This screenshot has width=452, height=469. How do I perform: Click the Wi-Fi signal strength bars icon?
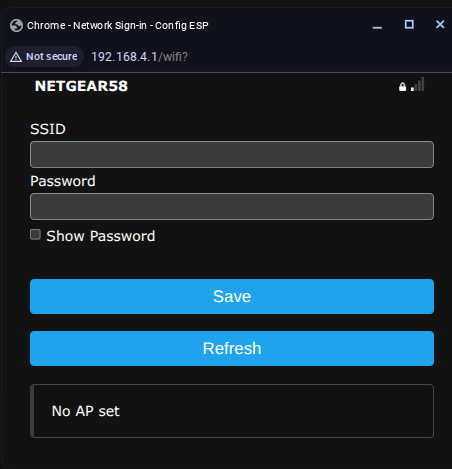click(x=418, y=84)
